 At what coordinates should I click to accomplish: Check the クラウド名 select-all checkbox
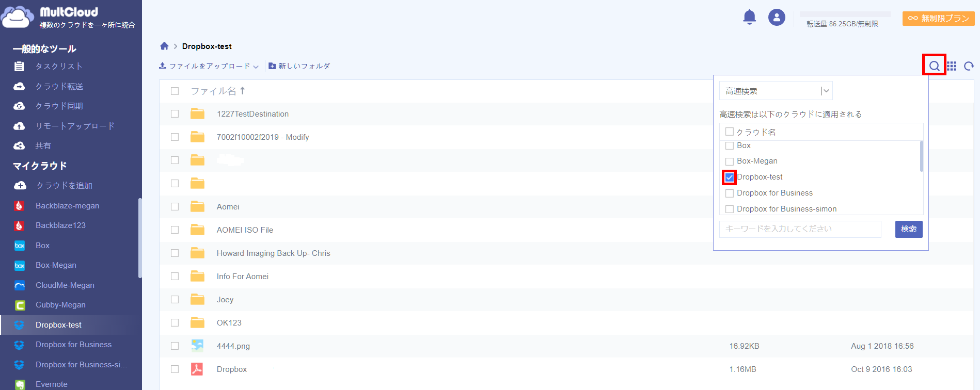click(730, 132)
